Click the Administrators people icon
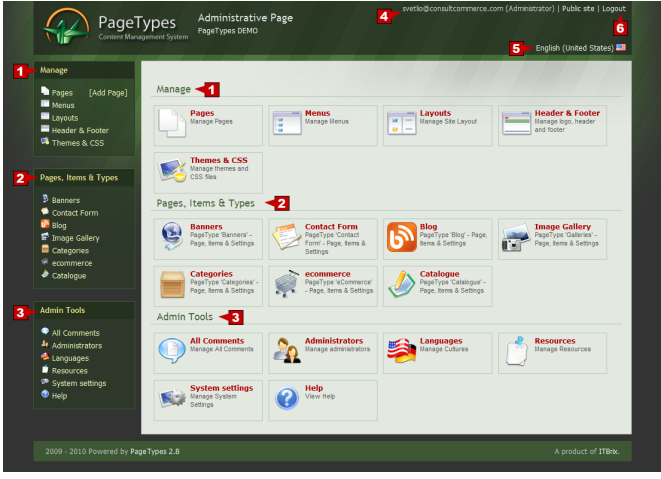The height and width of the screenshot is (479, 661). (x=287, y=351)
